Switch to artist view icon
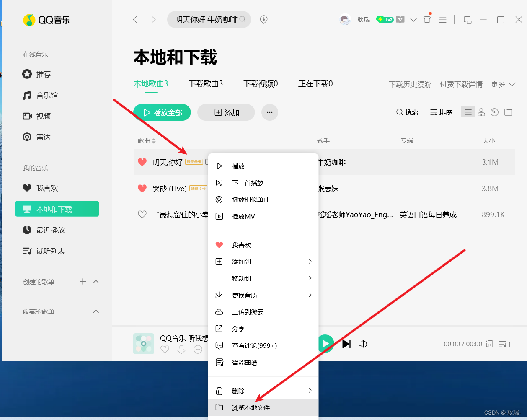 pyautogui.click(x=481, y=112)
